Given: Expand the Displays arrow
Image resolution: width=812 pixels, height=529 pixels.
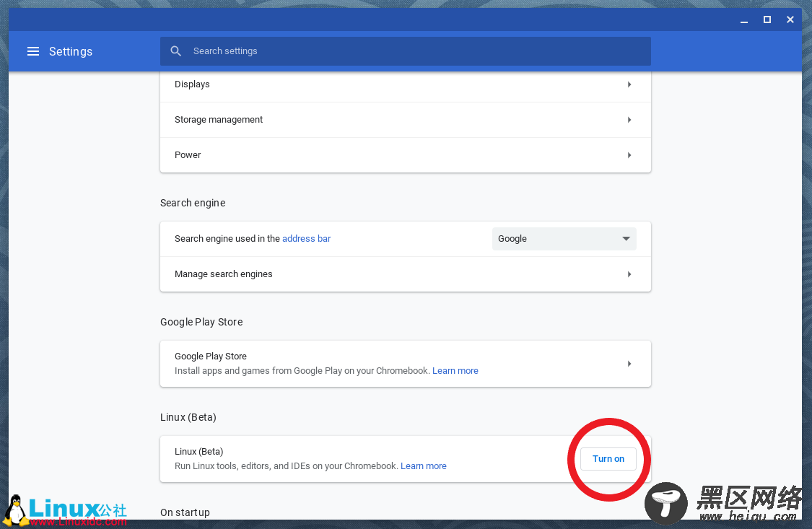Looking at the screenshot, I should (x=629, y=84).
